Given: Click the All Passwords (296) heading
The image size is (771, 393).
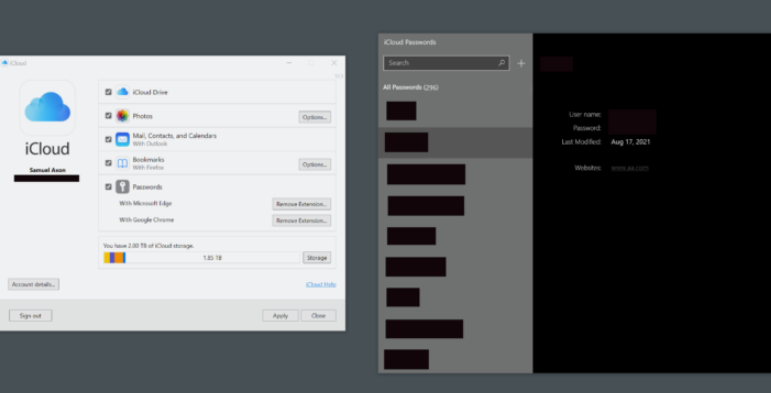Looking at the screenshot, I should 411,88.
